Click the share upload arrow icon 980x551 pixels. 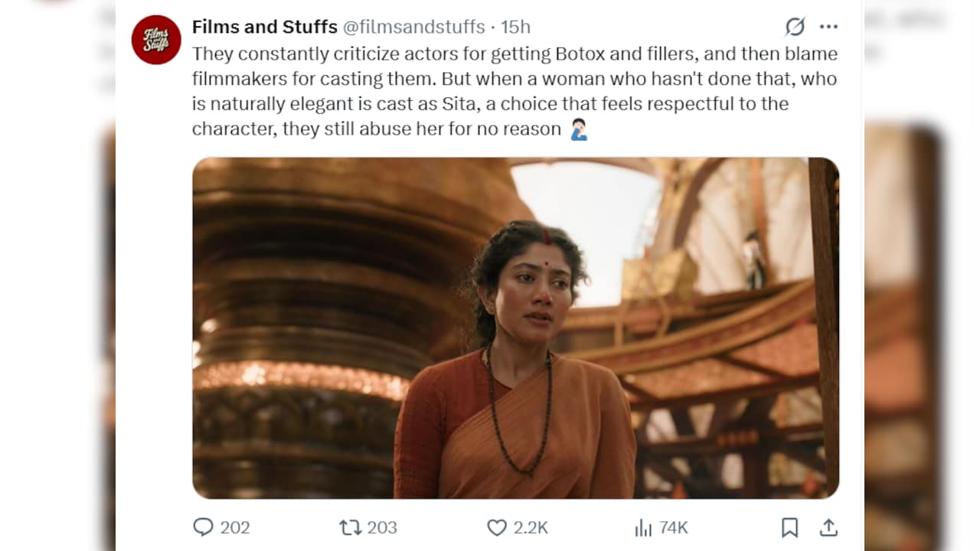(828, 527)
